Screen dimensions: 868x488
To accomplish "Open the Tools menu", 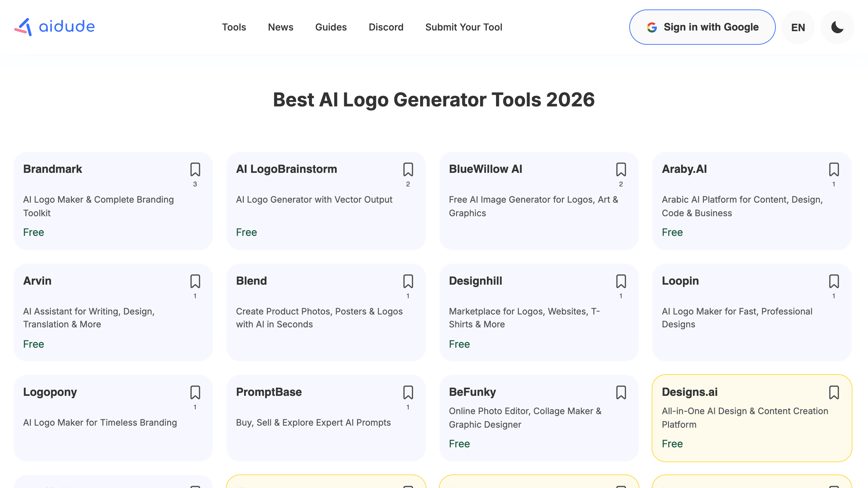I will click(234, 27).
